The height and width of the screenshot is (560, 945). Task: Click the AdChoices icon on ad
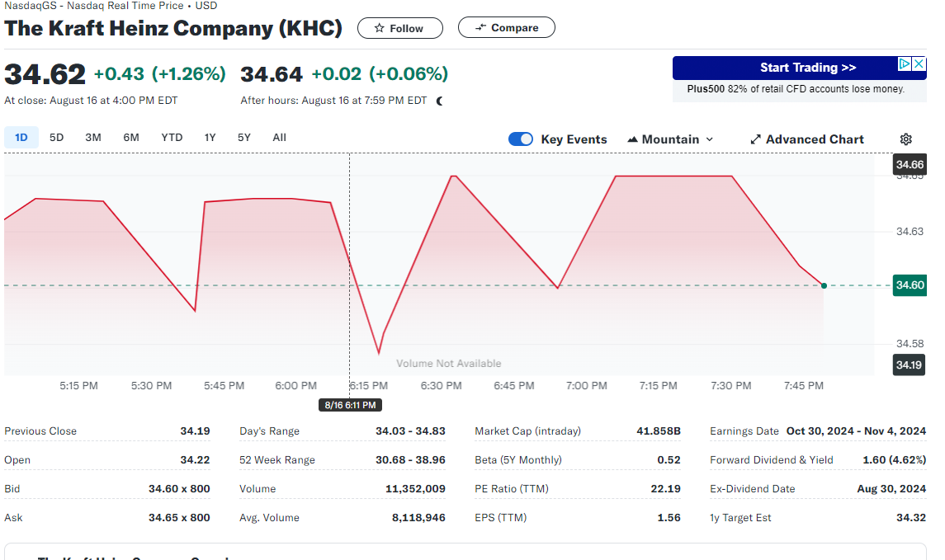point(905,64)
